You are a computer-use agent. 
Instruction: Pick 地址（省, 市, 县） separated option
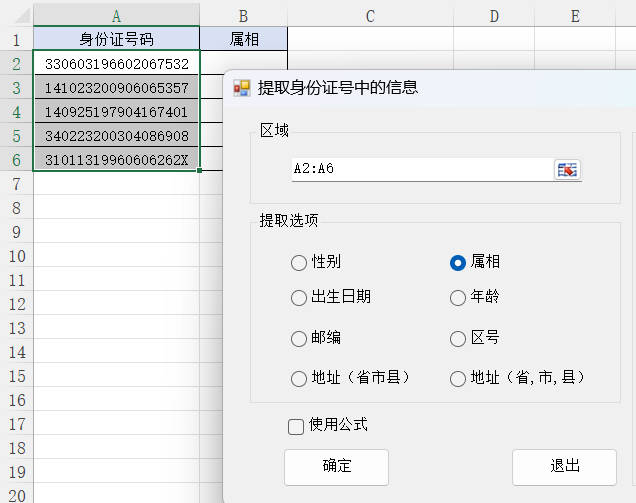click(458, 379)
